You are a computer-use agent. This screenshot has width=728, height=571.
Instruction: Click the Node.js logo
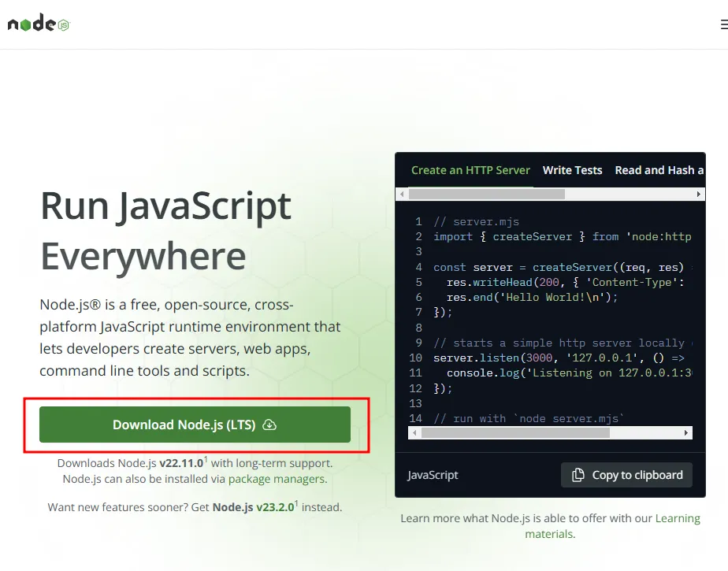point(39,23)
